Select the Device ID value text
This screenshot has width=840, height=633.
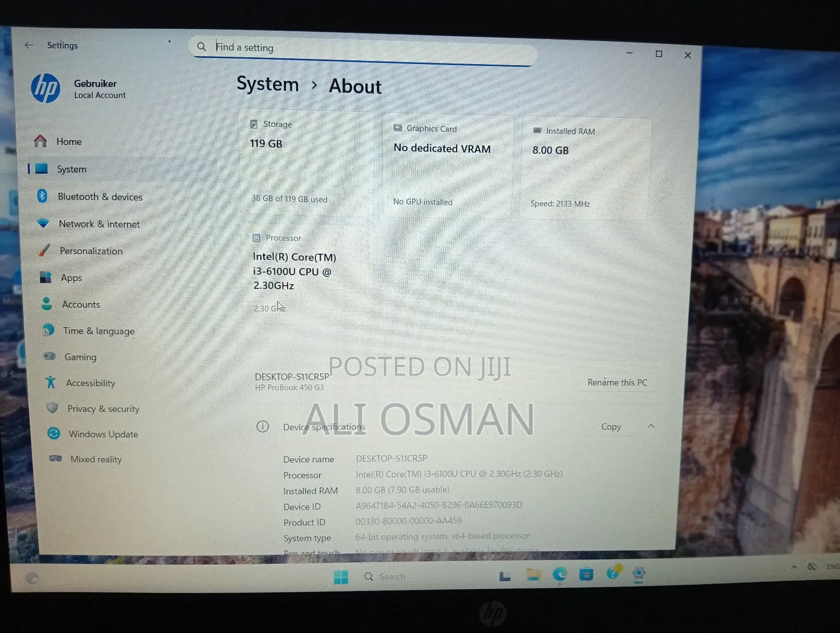[439, 505]
